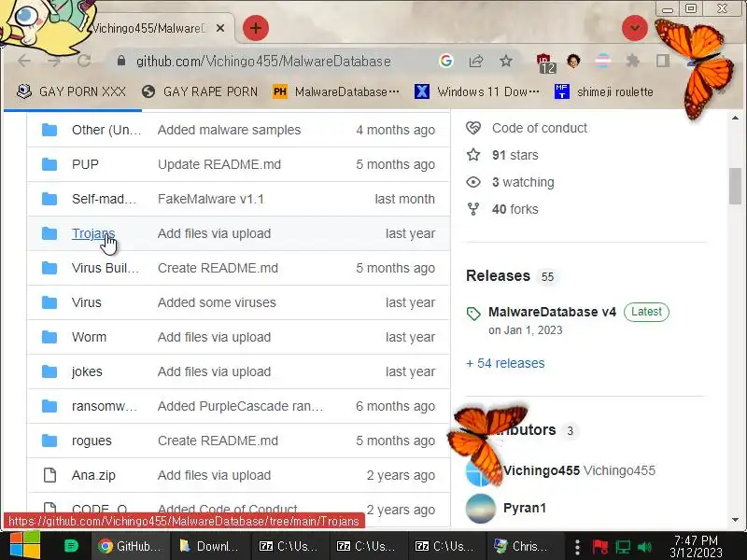Open the Trojans folder link

[93, 233]
